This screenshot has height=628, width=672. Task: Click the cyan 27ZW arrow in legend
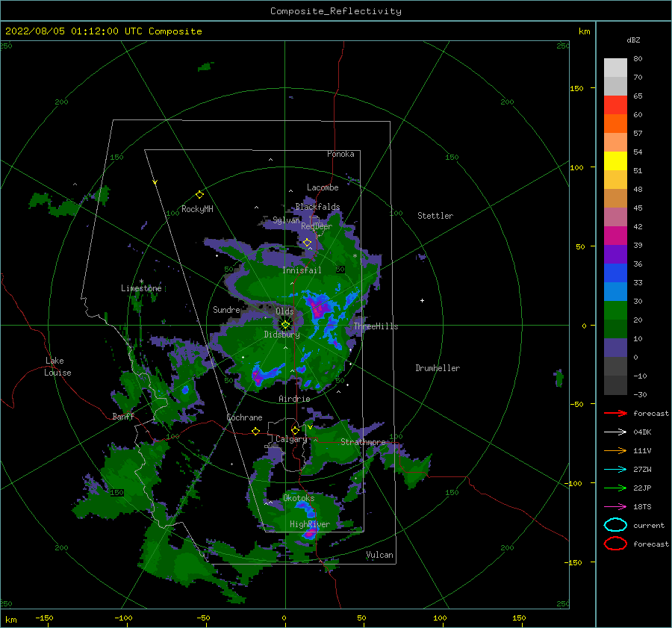pos(615,470)
